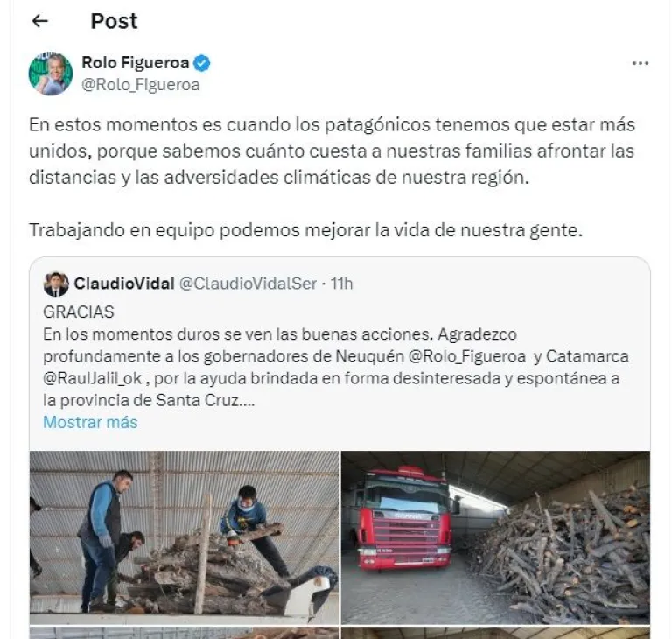
Task: Click the main post text about patagónicos
Action: (332, 151)
